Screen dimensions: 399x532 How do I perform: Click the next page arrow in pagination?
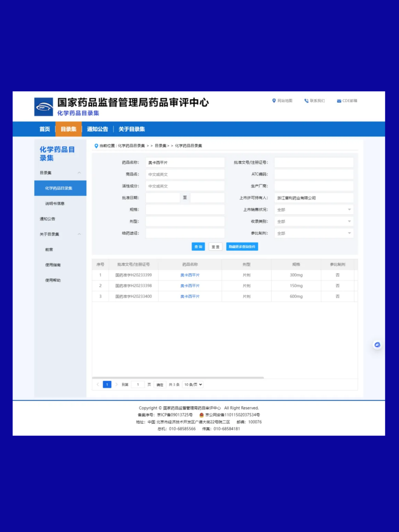click(116, 385)
